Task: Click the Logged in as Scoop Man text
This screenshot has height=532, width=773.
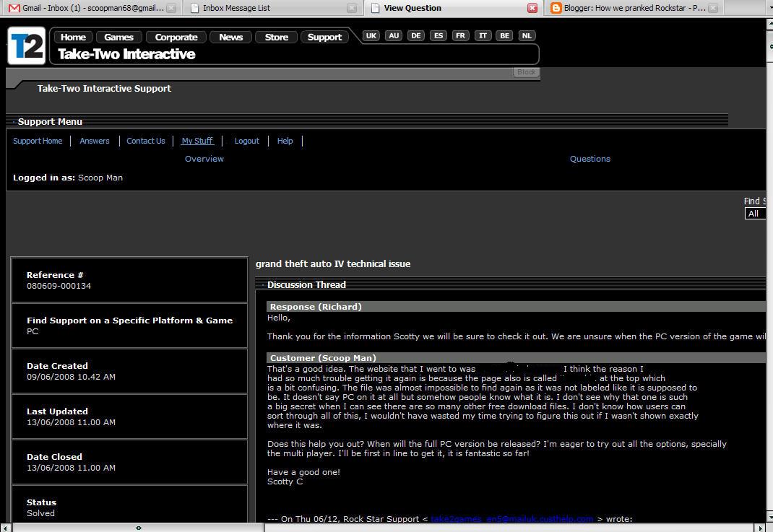Action: (x=67, y=178)
